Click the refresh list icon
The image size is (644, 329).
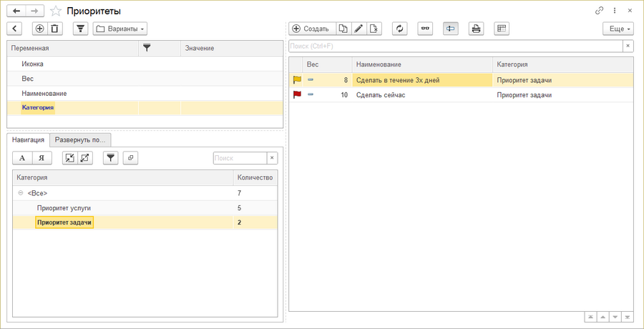(x=400, y=29)
